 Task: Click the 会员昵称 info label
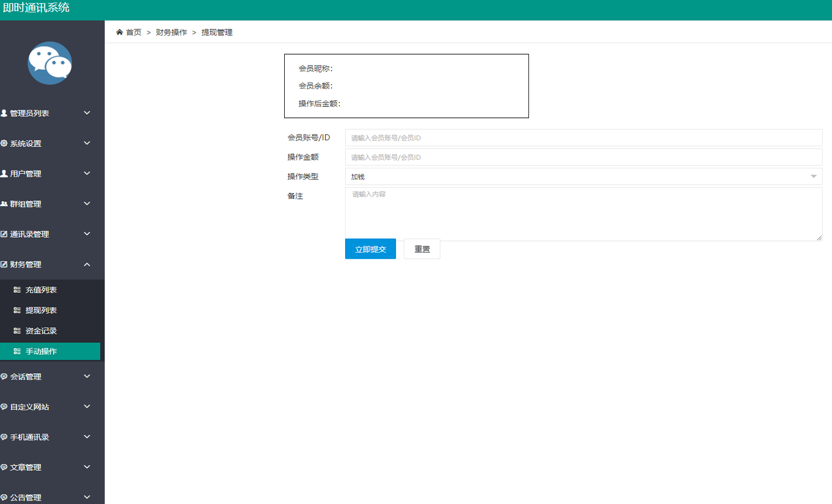click(x=316, y=69)
